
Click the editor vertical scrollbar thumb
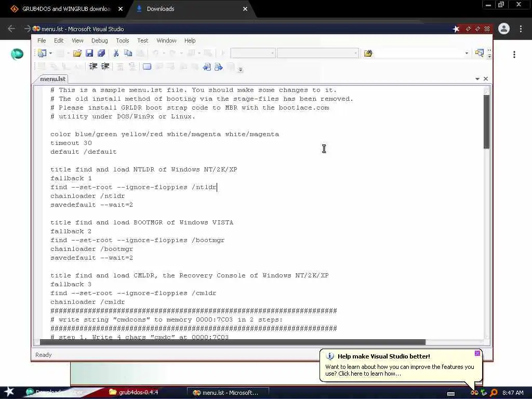[x=486, y=122]
